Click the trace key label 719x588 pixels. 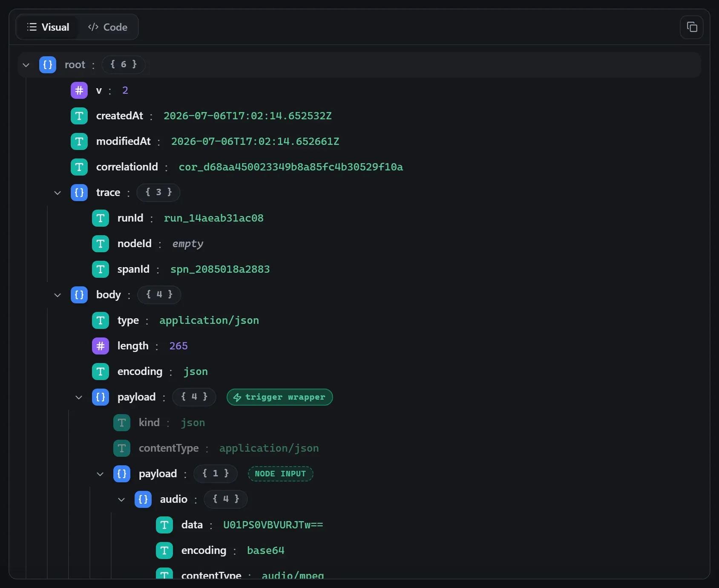pyautogui.click(x=108, y=193)
